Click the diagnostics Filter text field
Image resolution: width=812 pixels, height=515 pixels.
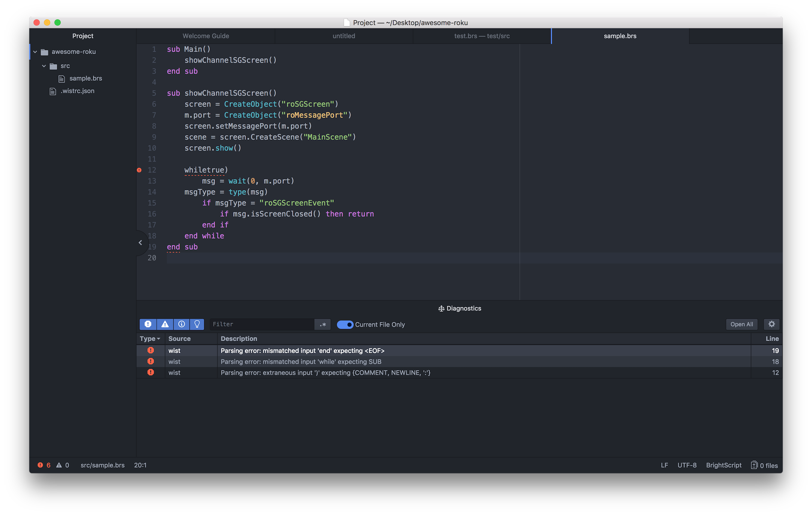coord(262,324)
